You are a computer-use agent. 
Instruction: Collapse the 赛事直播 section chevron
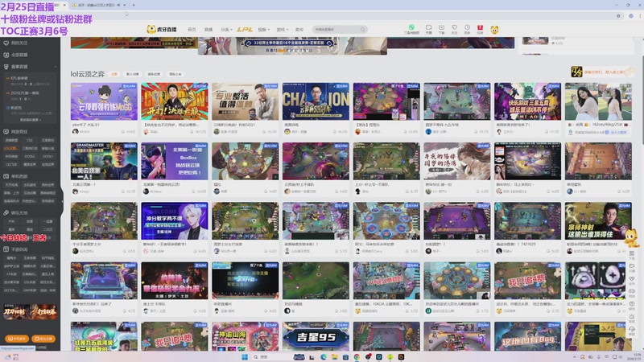click(x=56, y=67)
